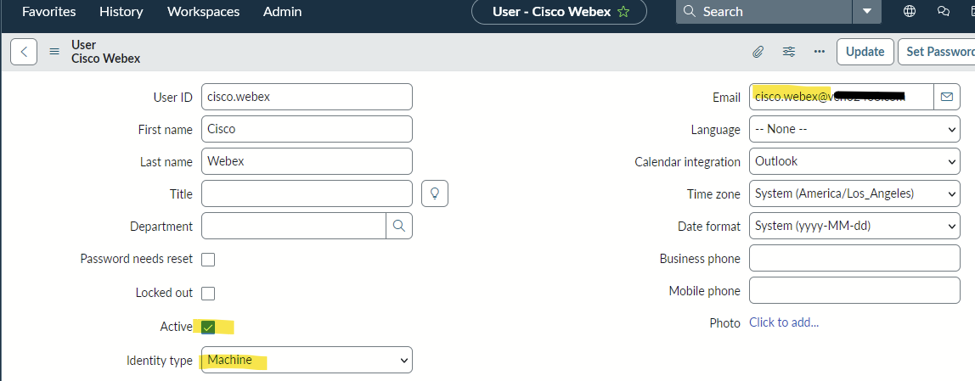Uncheck the Active checkbox
Image resolution: width=975 pixels, height=381 pixels.
click(x=208, y=327)
